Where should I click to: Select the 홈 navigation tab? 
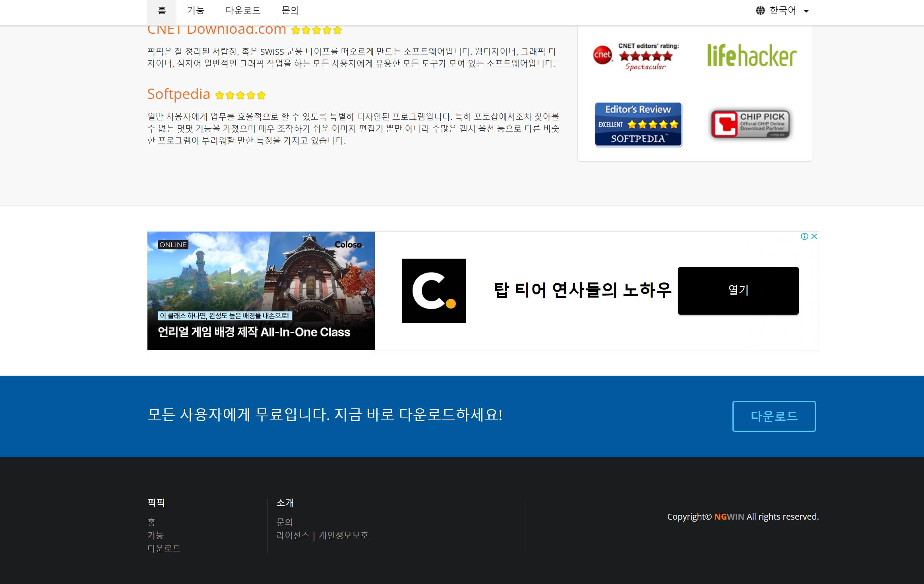tap(162, 11)
